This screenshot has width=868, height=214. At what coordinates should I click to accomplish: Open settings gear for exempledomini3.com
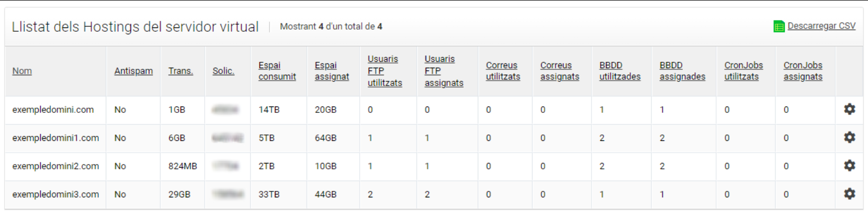[x=849, y=194]
